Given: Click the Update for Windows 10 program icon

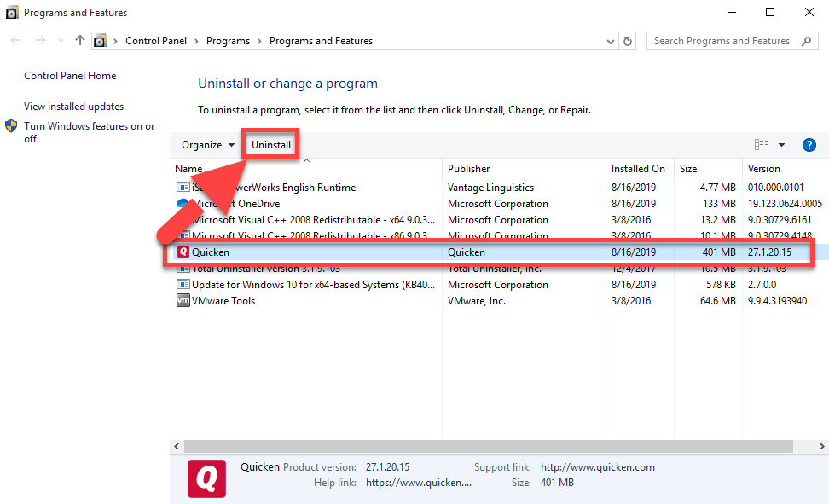Looking at the screenshot, I should [183, 285].
